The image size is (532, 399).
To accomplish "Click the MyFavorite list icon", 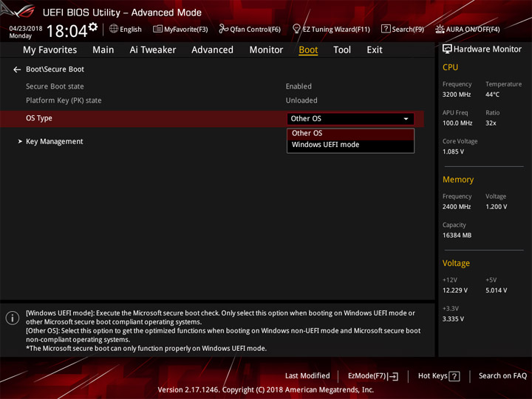I will (157, 29).
